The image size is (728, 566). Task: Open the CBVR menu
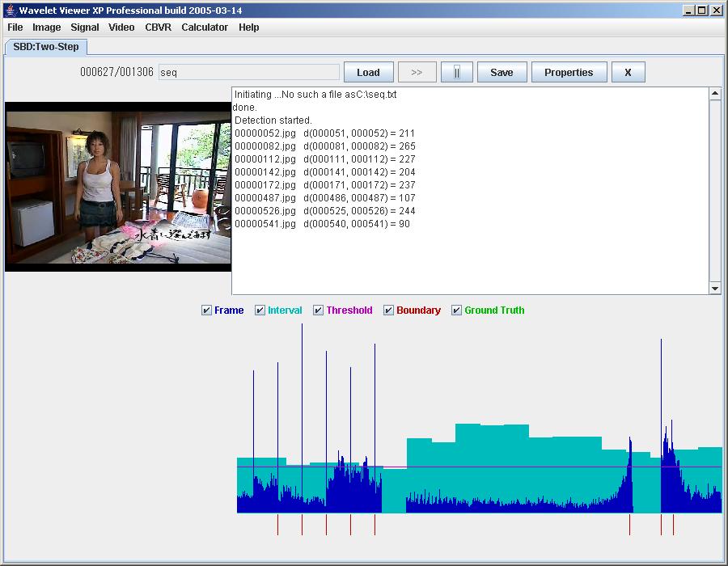pyautogui.click(x=158, y=27)
